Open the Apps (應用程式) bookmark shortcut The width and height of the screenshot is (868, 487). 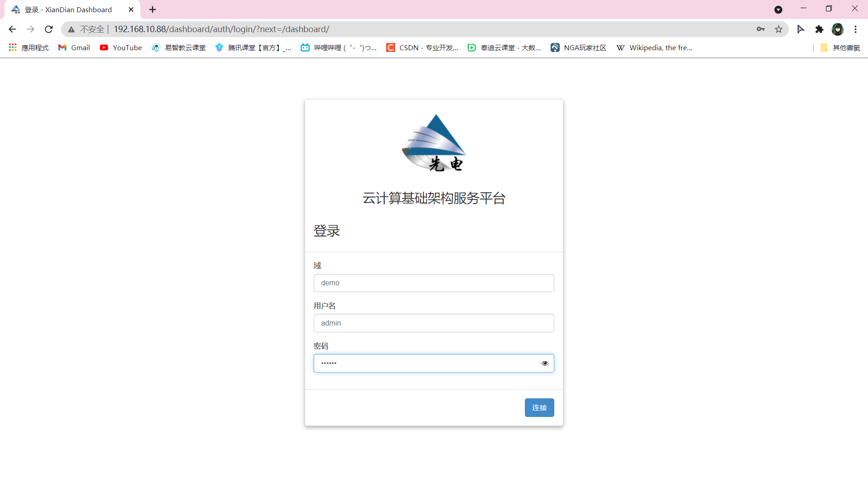pos(28,47)
